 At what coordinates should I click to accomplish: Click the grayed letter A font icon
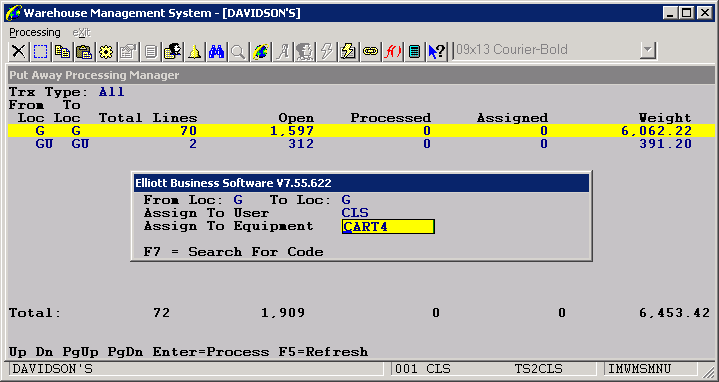pos(282,51)
